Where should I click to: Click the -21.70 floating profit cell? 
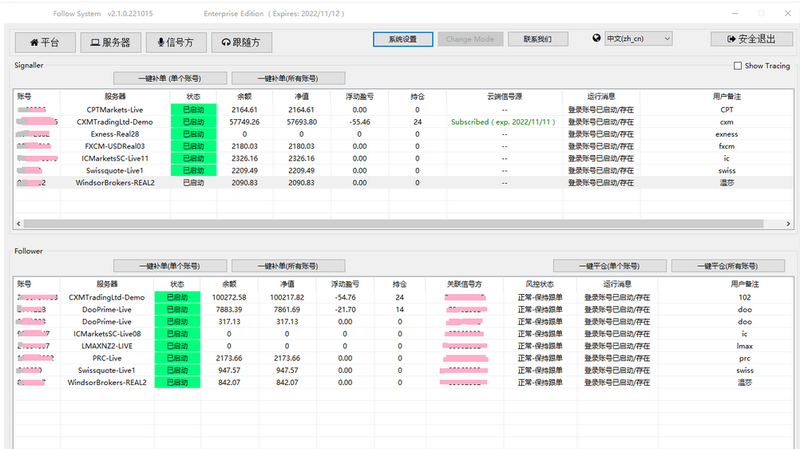(345, 310)
